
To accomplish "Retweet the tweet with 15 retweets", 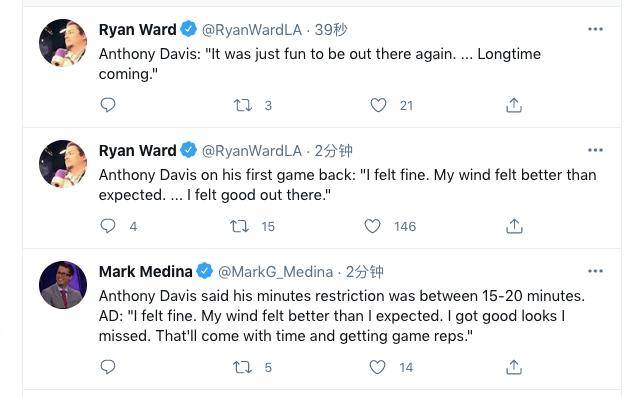I will (239, 226).
